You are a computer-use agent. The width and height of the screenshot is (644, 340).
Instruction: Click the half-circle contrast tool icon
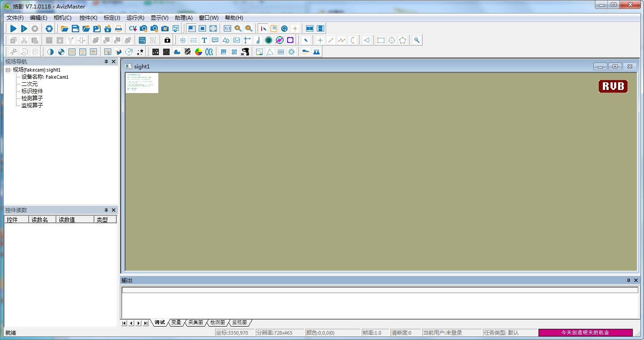point(51,52)
